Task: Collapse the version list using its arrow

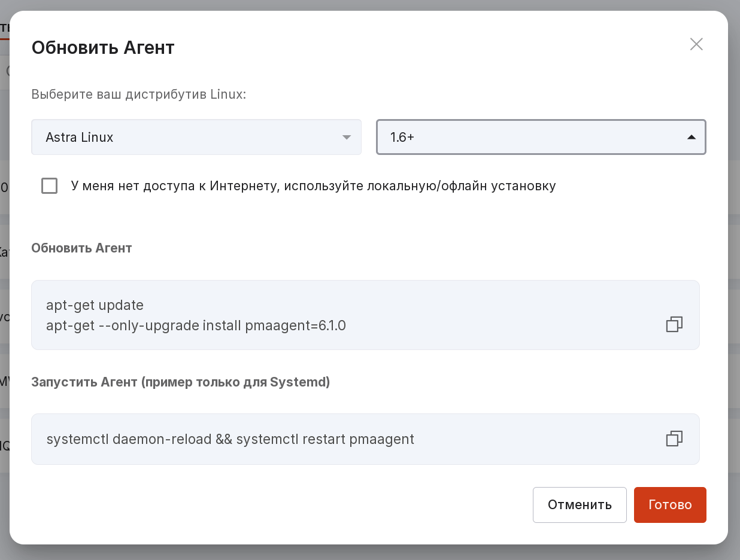Action: [x=692, y=137]
